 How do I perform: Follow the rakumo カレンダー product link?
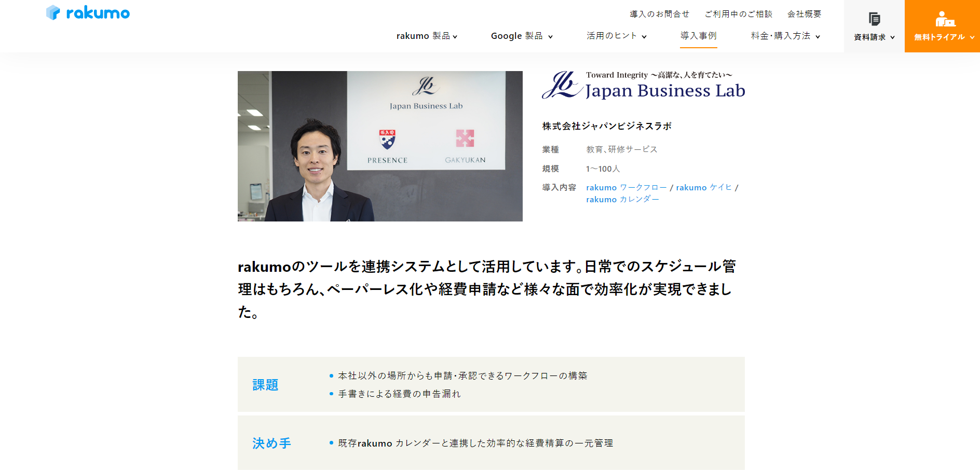coord(622,199)
